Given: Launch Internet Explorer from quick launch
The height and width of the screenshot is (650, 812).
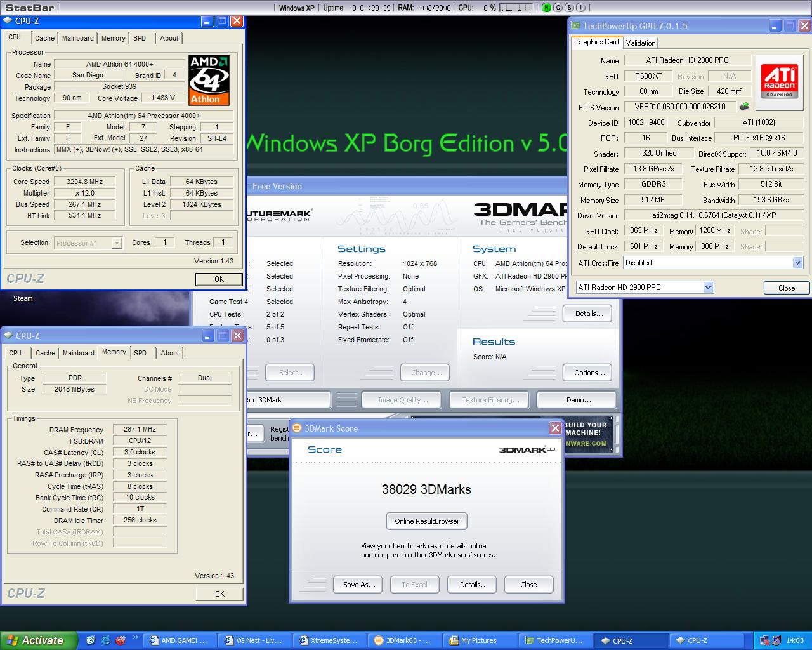Looking at the screenshot, I should click(105, 640).
